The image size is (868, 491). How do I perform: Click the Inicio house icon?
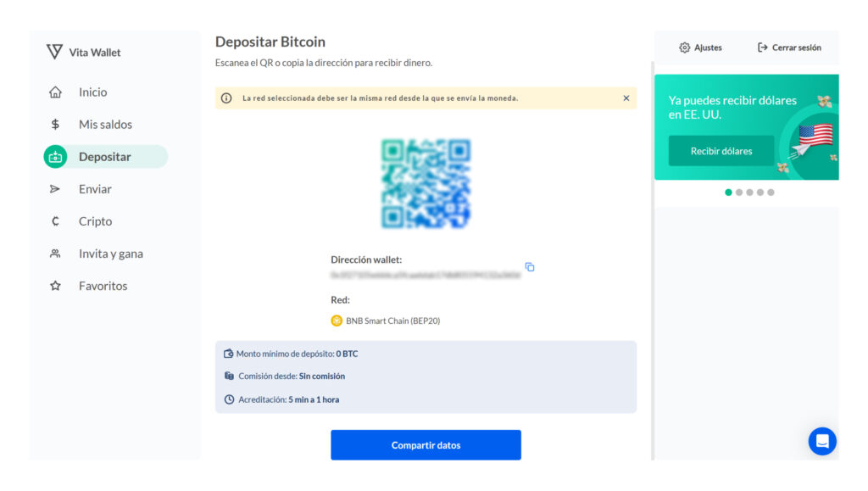tap(56, 92)
